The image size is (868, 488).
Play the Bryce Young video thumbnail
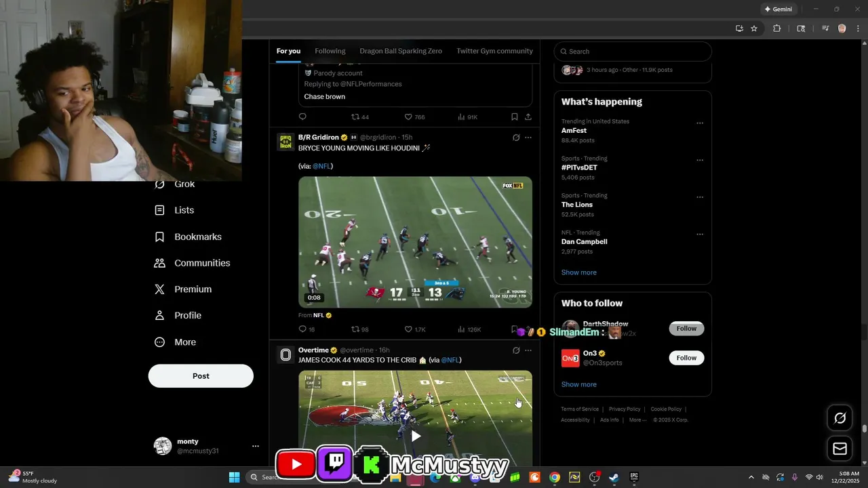[x=415, y=242]
